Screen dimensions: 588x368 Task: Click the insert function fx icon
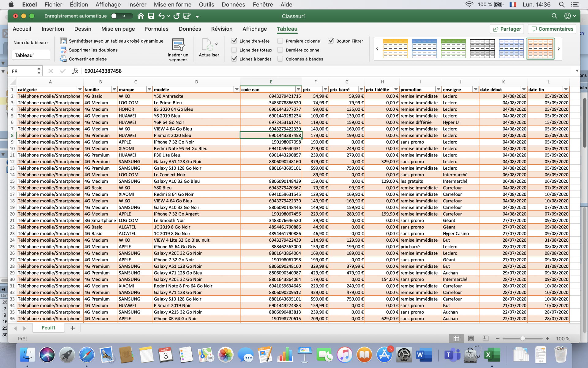point(75,71)
